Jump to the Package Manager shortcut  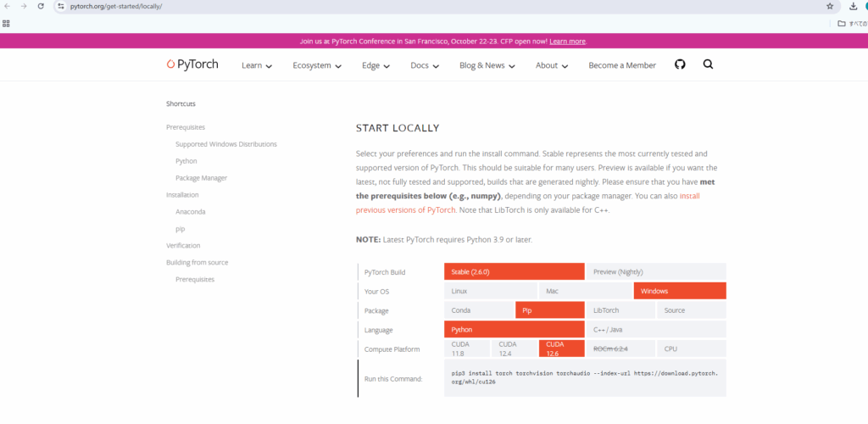pyautogui.click(x=201, y=178)
